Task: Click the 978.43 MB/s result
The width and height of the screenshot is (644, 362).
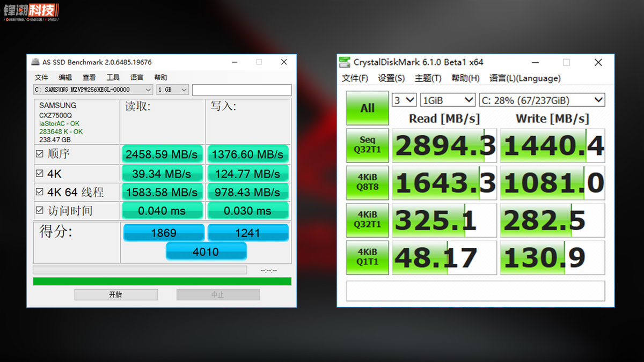Action: pyautogui.click(x=248, y=192)
